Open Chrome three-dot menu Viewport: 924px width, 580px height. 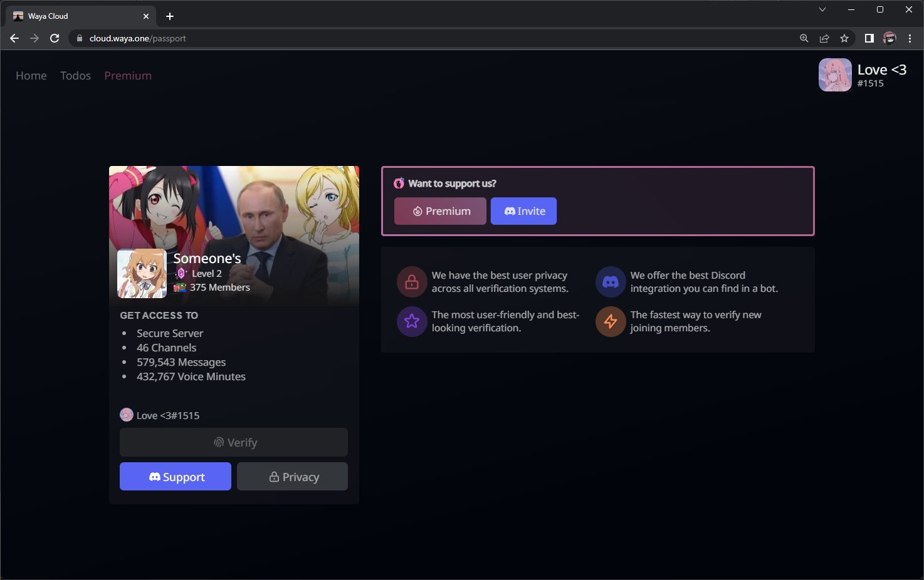point(910,38)
